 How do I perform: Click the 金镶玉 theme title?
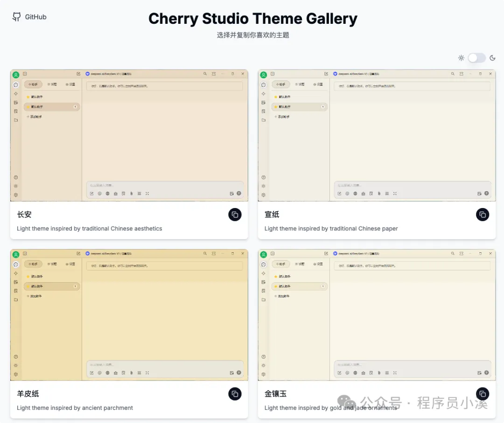pos(275,394)
